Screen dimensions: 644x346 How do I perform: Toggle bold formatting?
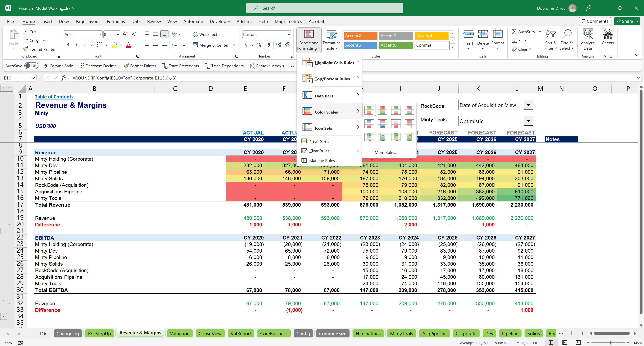(68, 45)
